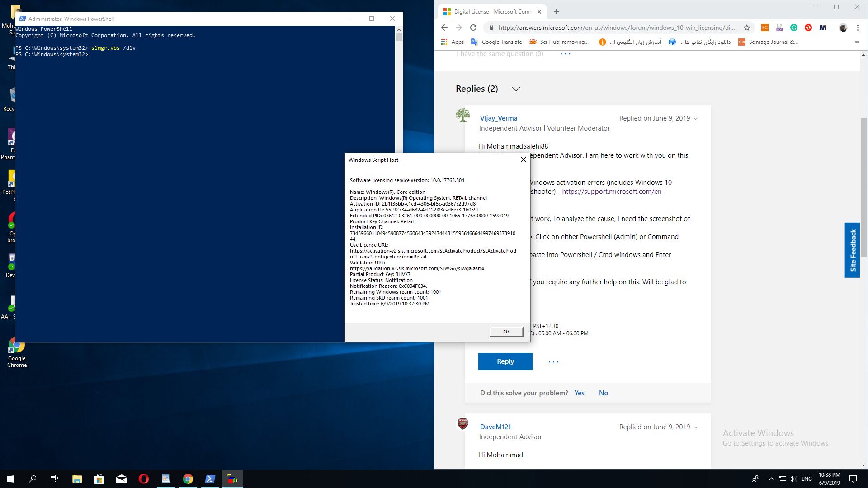Open the taskbar clock and date
The image size is (868, 488).
pos(829,479)
